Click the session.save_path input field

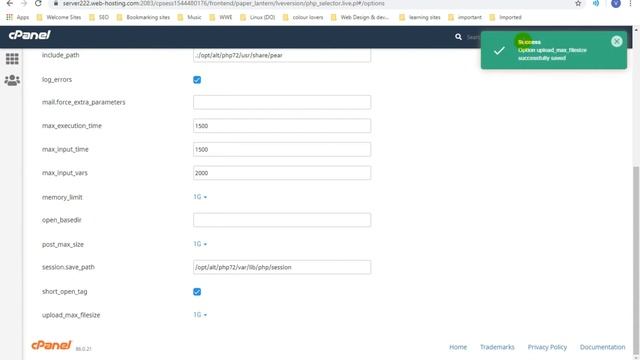point(282,267)
